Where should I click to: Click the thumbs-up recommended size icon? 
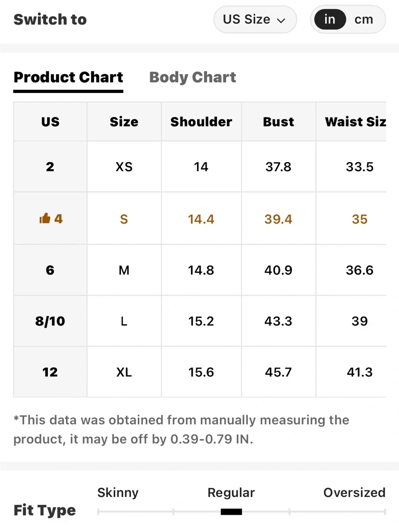45,218
